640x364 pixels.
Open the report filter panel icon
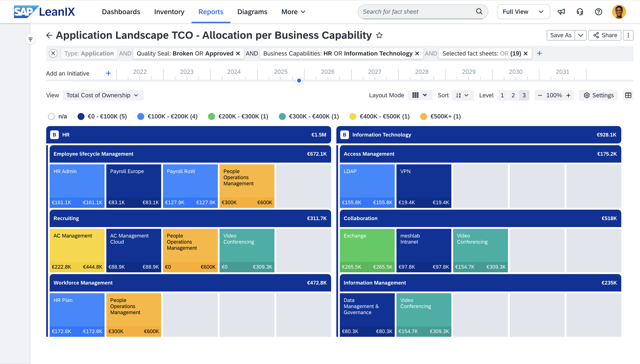click(x=30, y=39)
